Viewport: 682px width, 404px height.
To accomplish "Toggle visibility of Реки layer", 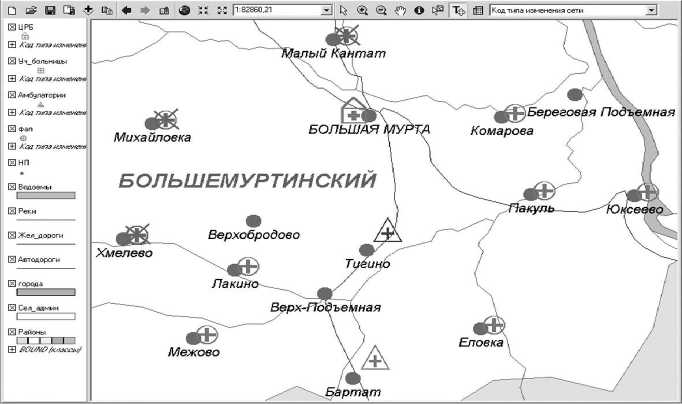I will pyautogui.click(x=12, y=211).
